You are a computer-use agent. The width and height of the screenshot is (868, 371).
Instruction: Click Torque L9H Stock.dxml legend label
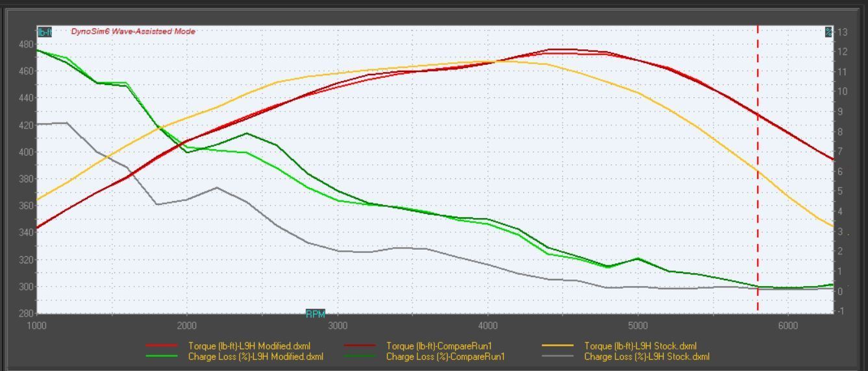tap(640, 346)
